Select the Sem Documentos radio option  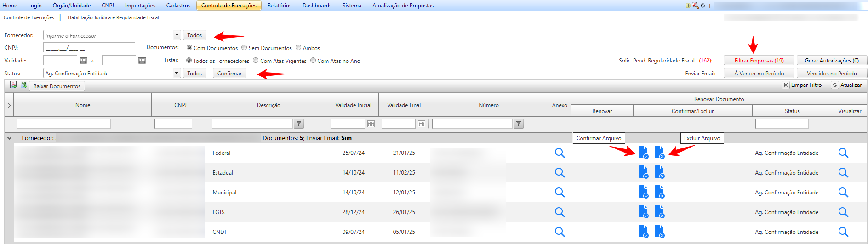point(245,48)
